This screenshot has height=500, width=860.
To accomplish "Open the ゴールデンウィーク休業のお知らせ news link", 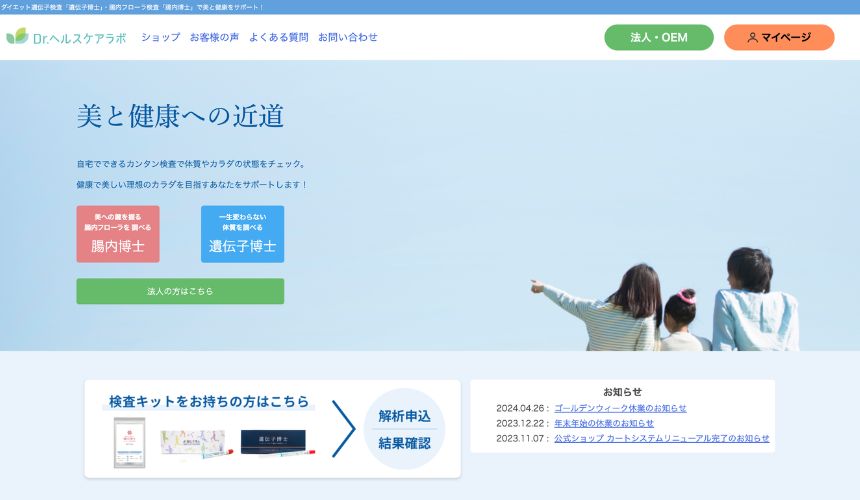I will click(x=620, y=408).
